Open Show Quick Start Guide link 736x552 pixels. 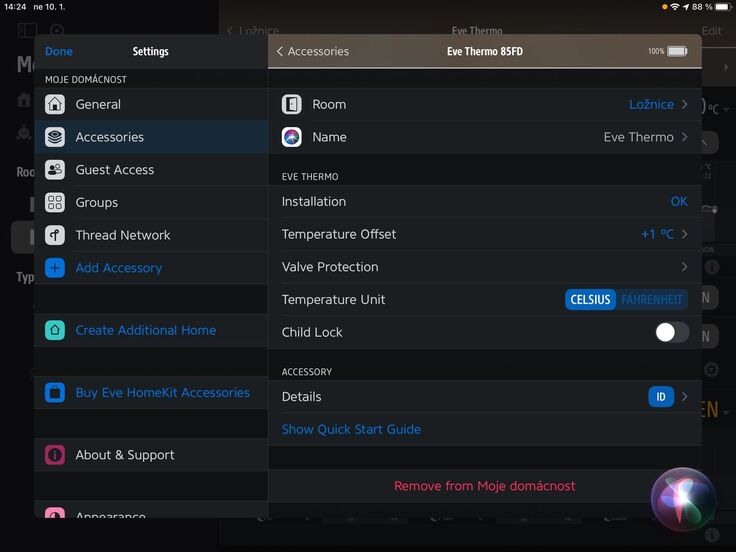[351, 429]
